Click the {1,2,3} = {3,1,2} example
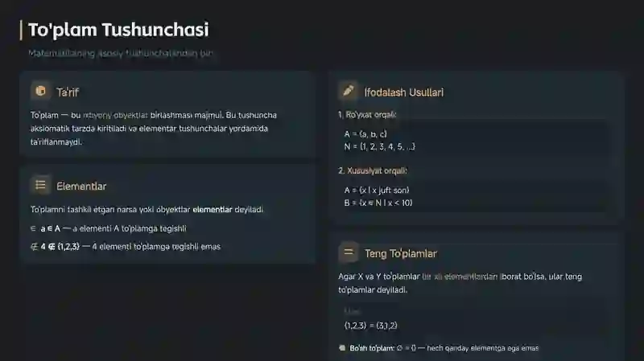The height and width of the screenshot is (361, 644). coord(371,326)
